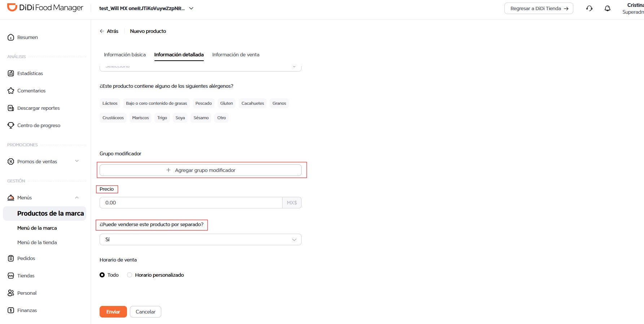The width and height of the screenshot is (644, 324).
Task: Toggle the Lácteos allergen tag
Action: pyautogui.click(x=110, y=103)
